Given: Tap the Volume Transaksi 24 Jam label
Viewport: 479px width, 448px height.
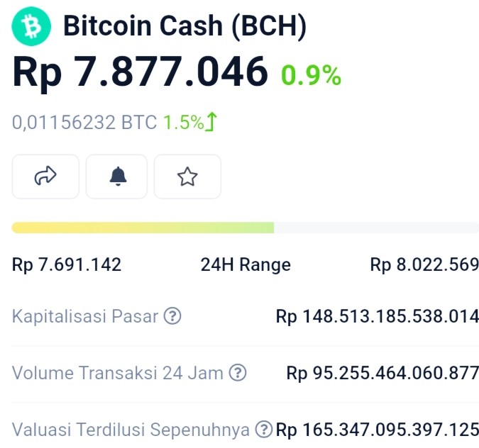Looking at the screenshot, I should pos(118,373).
